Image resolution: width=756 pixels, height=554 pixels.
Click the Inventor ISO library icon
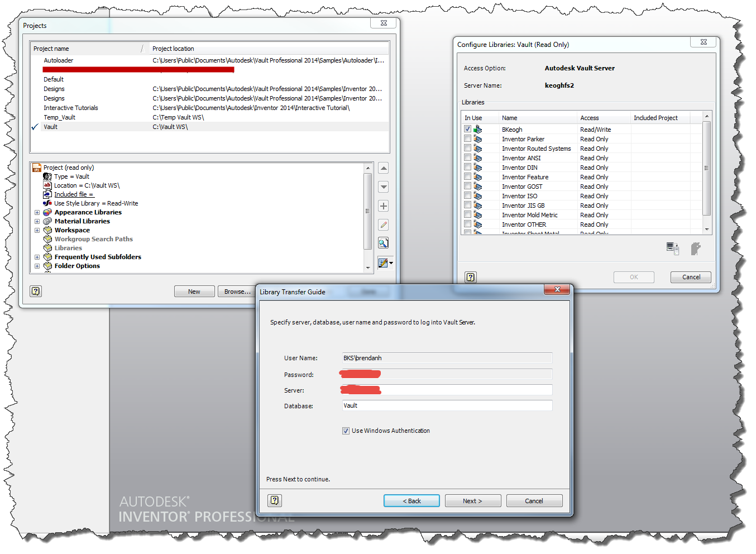pyautogui.click(x=477, y=196)
